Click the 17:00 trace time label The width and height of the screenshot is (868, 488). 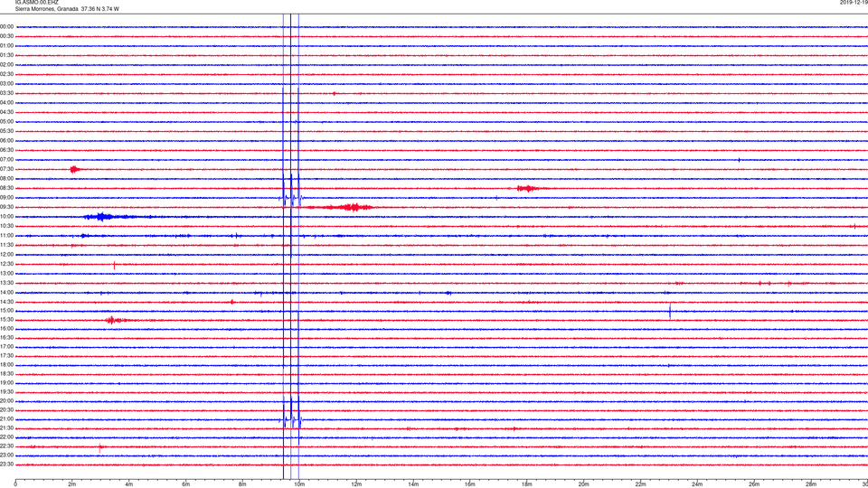tap(7, 347)
